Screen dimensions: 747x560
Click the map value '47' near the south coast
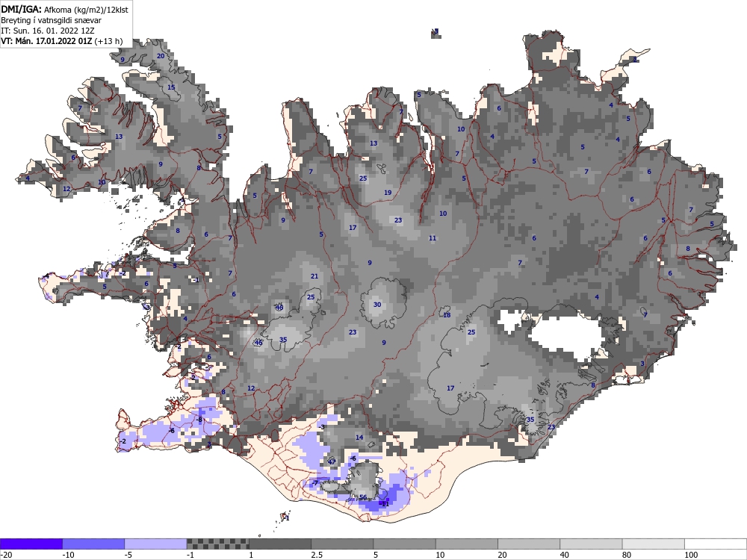click(332, 462)
